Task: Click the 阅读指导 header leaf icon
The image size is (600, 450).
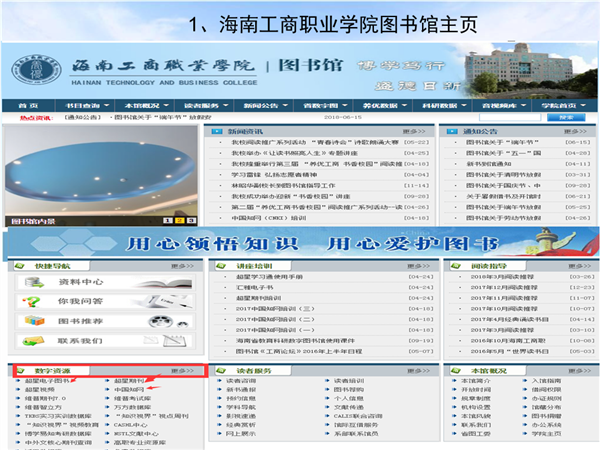Action: coord(456,266)
